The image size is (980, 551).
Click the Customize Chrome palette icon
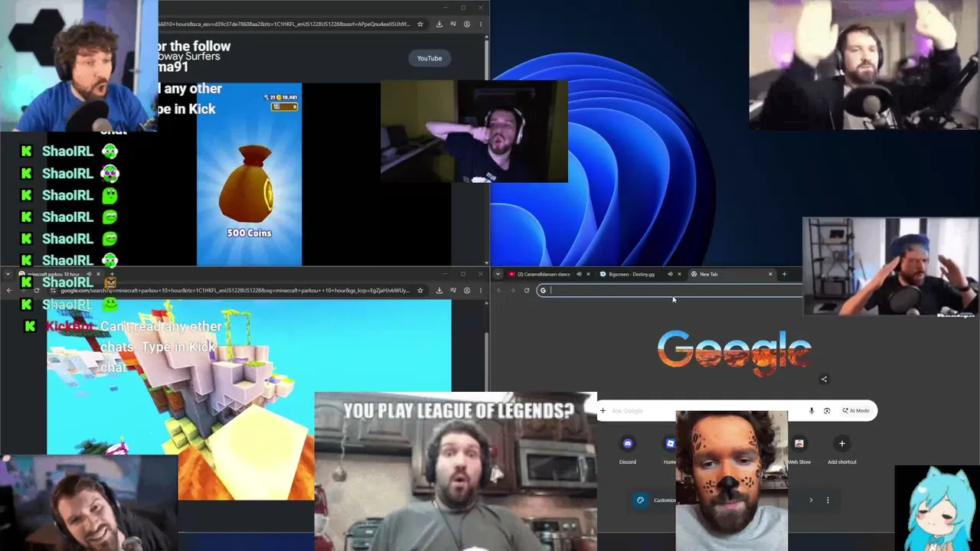pyautogui.click(x=641, y=500)
